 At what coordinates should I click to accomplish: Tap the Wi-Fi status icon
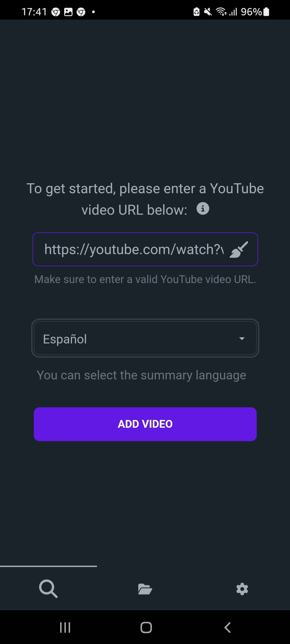221,12
